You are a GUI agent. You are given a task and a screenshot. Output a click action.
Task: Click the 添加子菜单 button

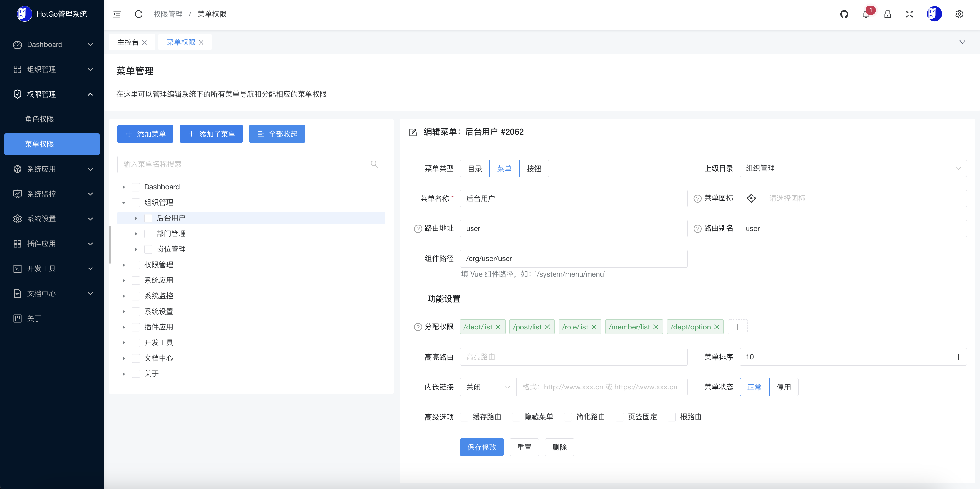(211, 134)
